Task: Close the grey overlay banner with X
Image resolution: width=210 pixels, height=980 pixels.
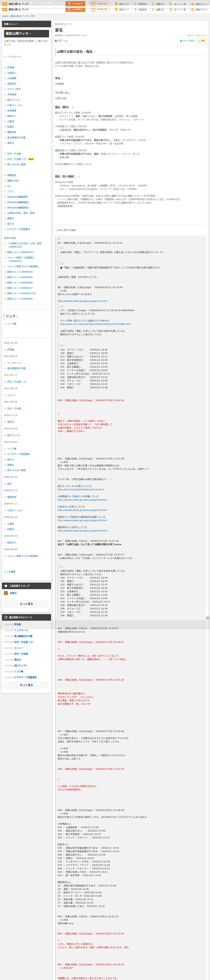Action: point(207,618)
